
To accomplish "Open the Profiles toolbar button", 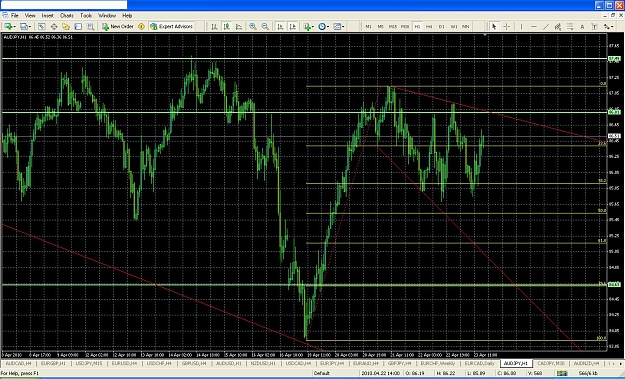I will coord(25,26).
